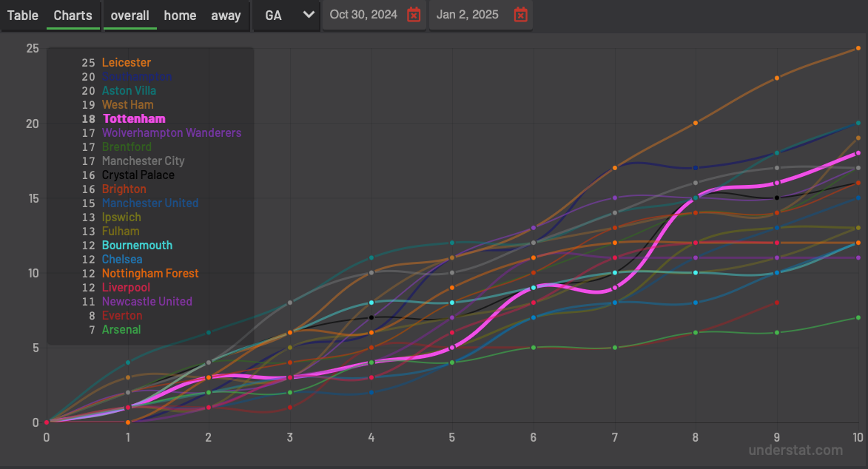Toggle Wolverhampton Wanderers legend entry

tap(172, 133)
